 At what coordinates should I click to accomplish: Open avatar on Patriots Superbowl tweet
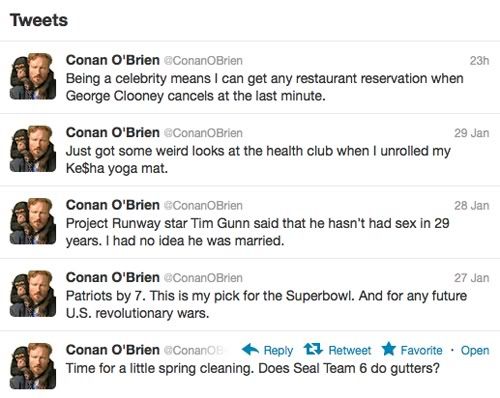[x=33, y=294]
